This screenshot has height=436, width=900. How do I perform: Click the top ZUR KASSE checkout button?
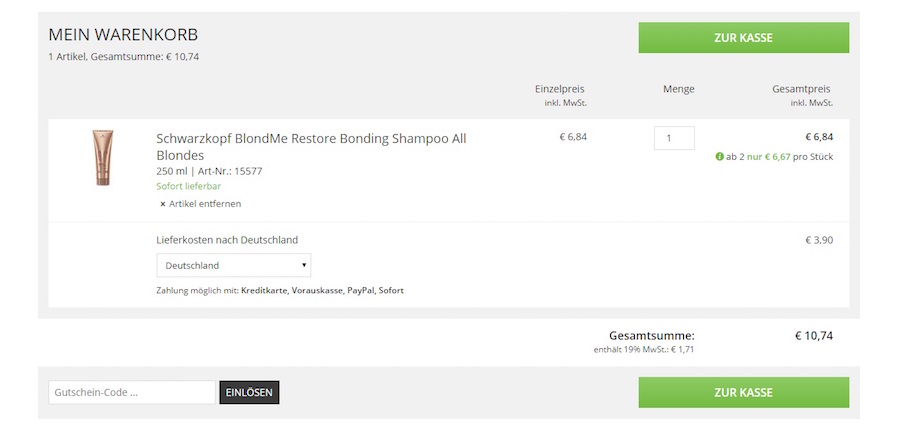[743, 38]
